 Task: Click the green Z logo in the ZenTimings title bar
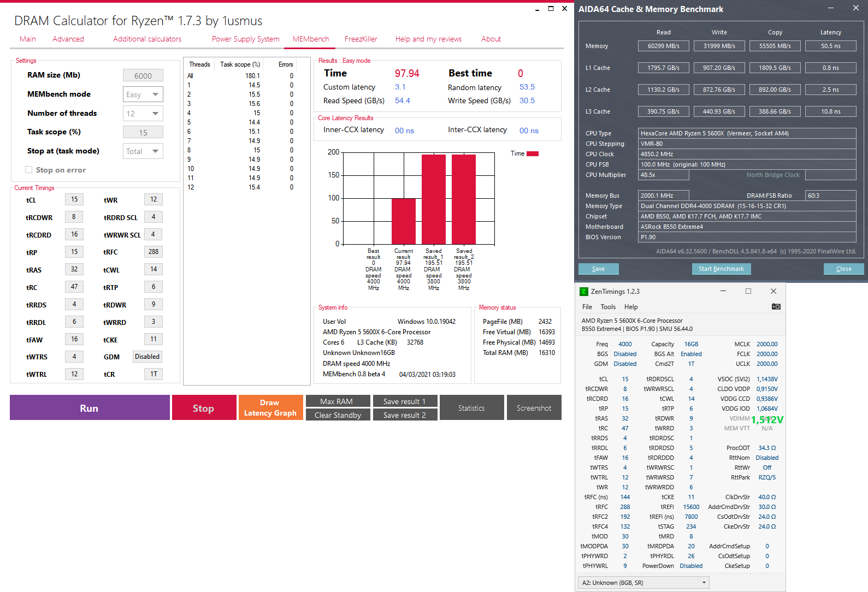click(583, 292)
